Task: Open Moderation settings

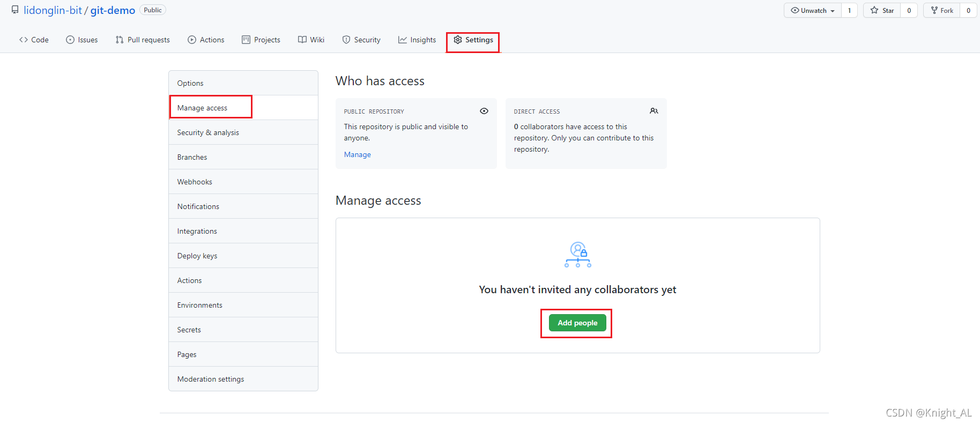Action: 243,379
